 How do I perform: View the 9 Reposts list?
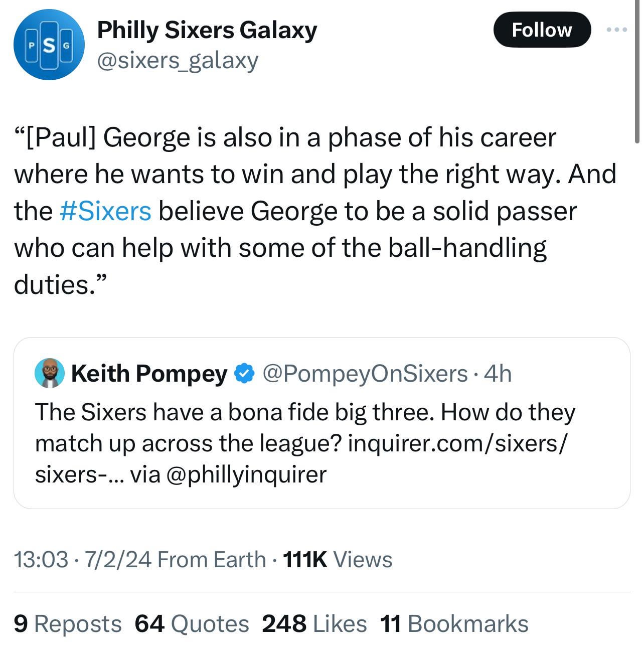pyautogui.click(x=68, y=624)
